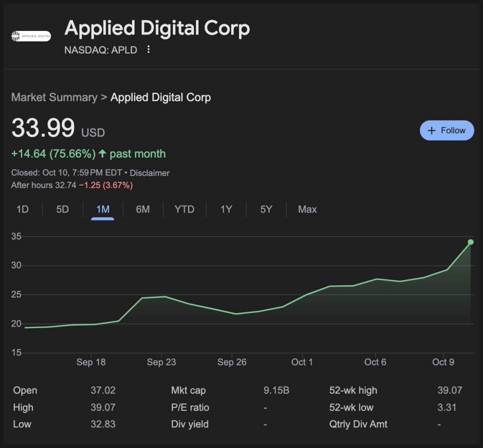Click the 33.99 USD price value

click(x=43, y=128)
